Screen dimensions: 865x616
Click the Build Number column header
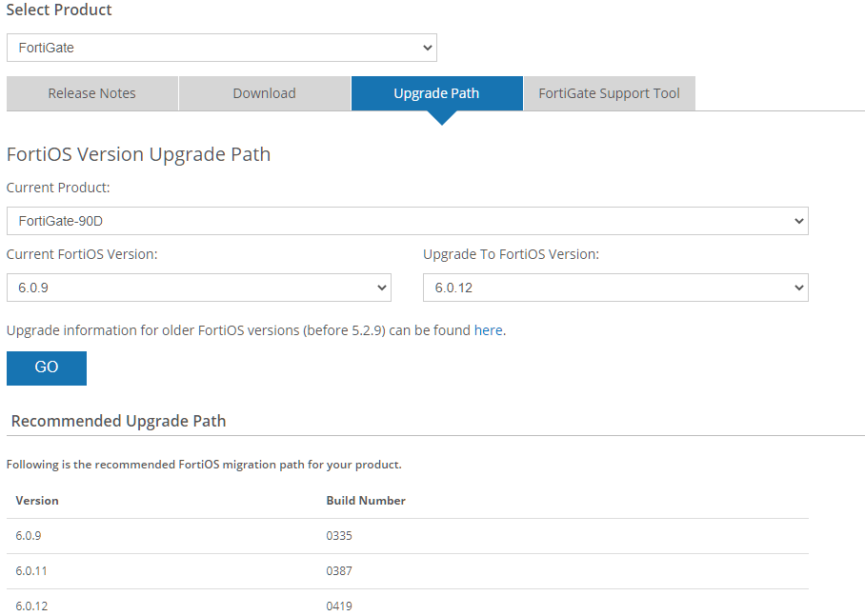click(x=366, y=501)
